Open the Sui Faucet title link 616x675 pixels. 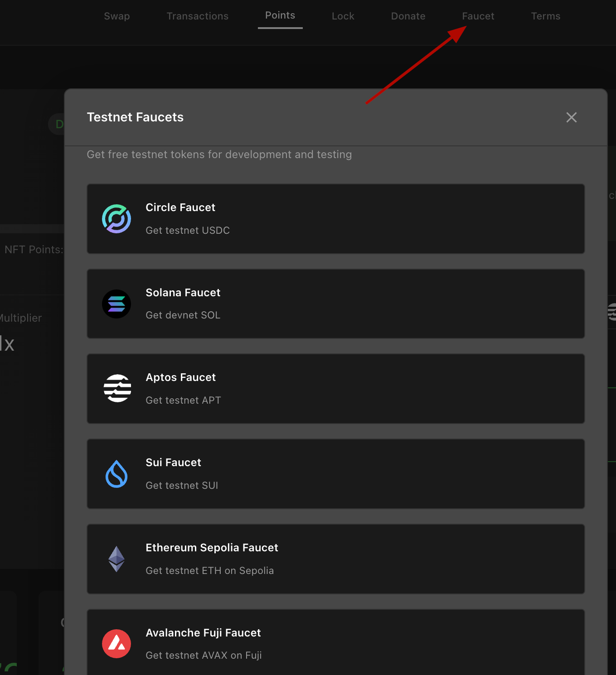click(174, 463)
